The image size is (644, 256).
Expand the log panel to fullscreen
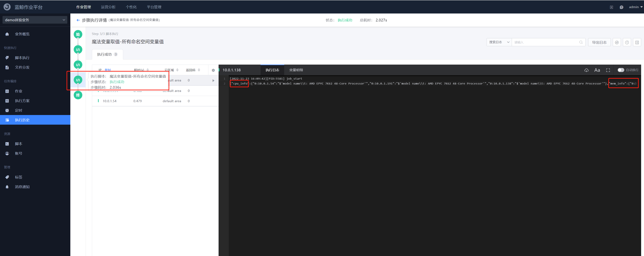coord(608,70)
